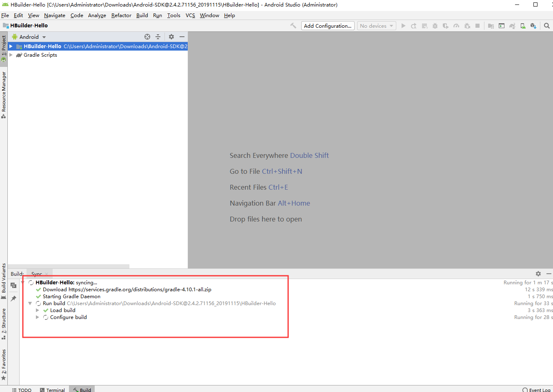Image resolution: width=553 pixels, height=392 pixels.
Task: Expand the Gradle Scripts tree node
Action: pos(11,55)
